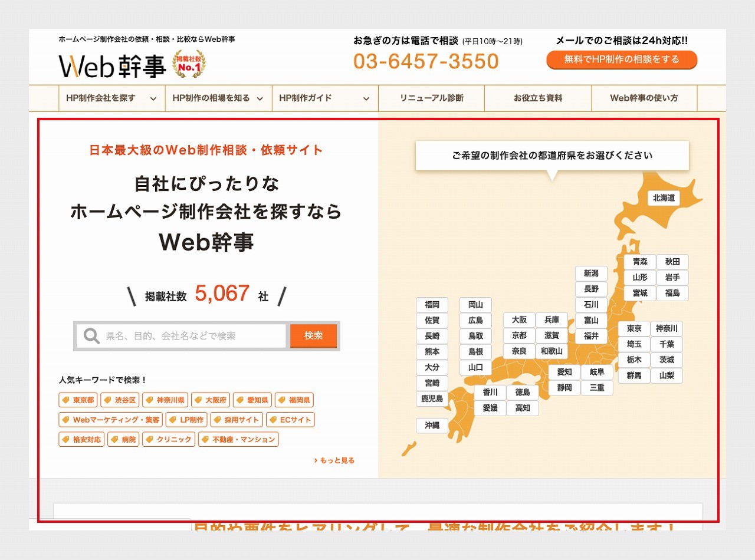Open the リニューアル診断 menu item

click(x=431, y=98)
